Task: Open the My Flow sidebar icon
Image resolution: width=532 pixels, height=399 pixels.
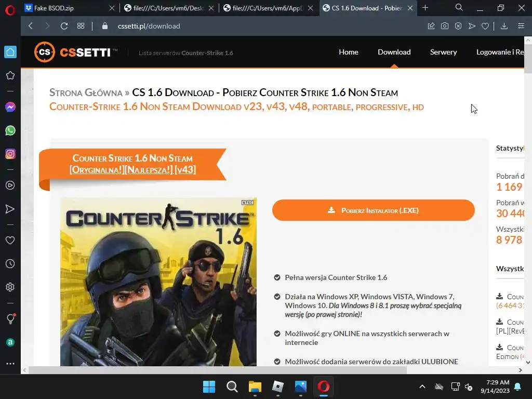Action: pyautogui.click(x=10, y=209)
